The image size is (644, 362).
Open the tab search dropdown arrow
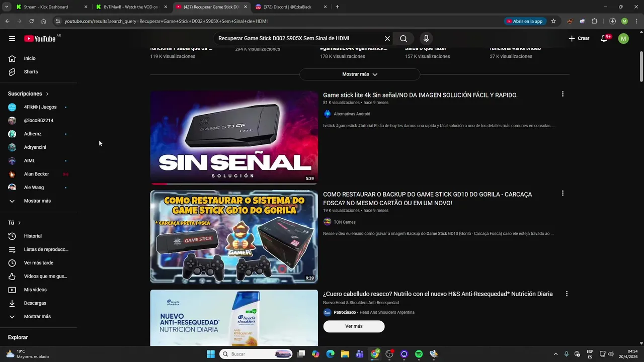coord(7,7)
